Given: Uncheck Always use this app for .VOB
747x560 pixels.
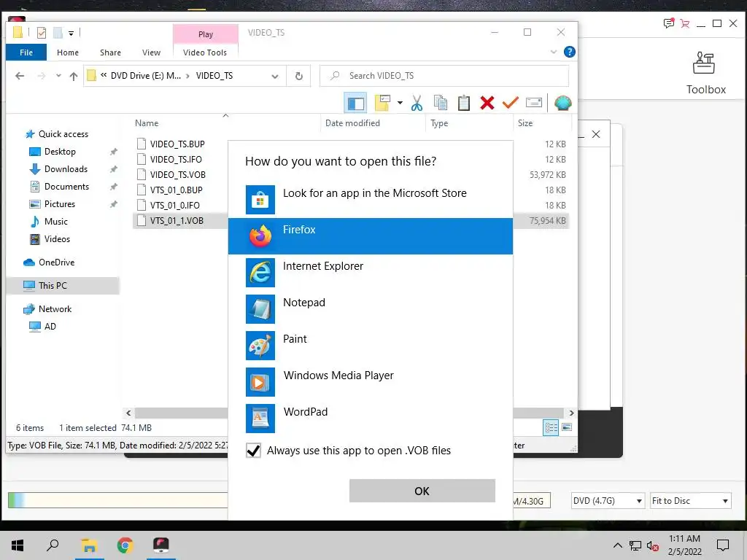Looking at the screenshot, I should (253, 451).
